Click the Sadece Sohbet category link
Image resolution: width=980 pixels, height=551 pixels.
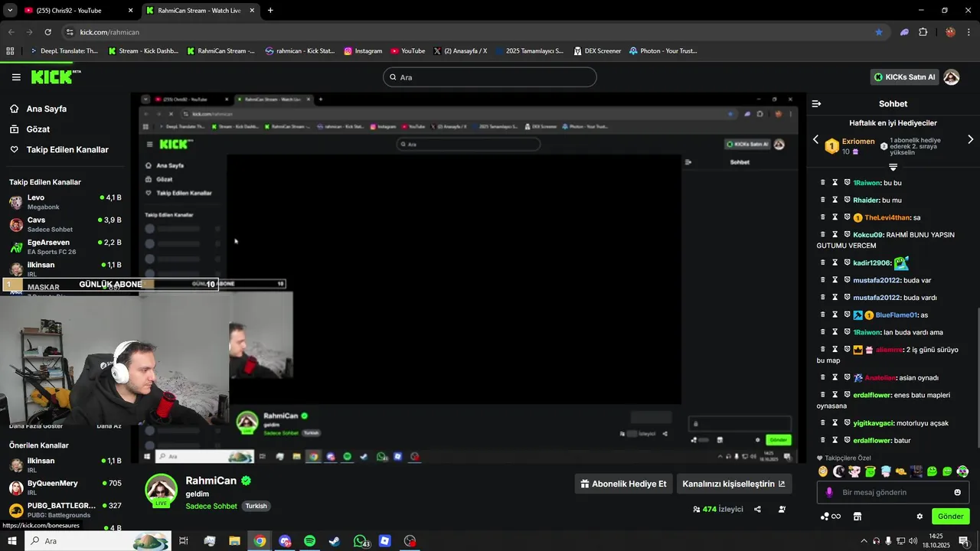click(x=211, y=506)
